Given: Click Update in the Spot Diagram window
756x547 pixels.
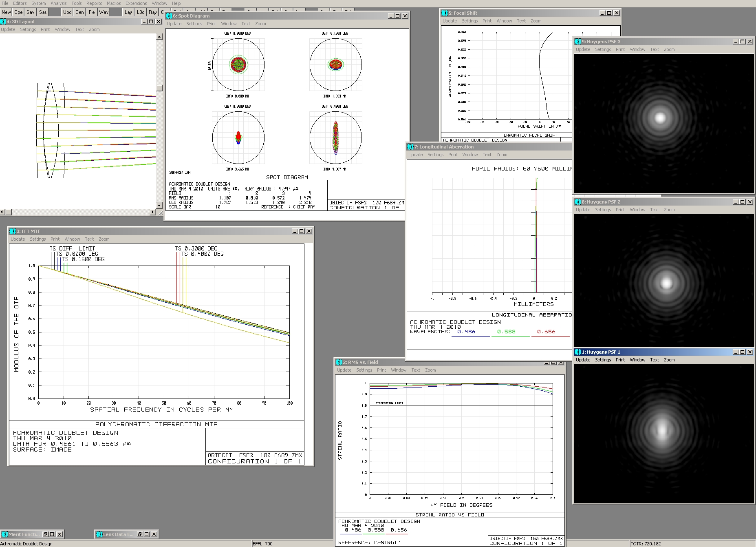Looking at the screenshot, I should pyautogui.click(x=174, y=24).
